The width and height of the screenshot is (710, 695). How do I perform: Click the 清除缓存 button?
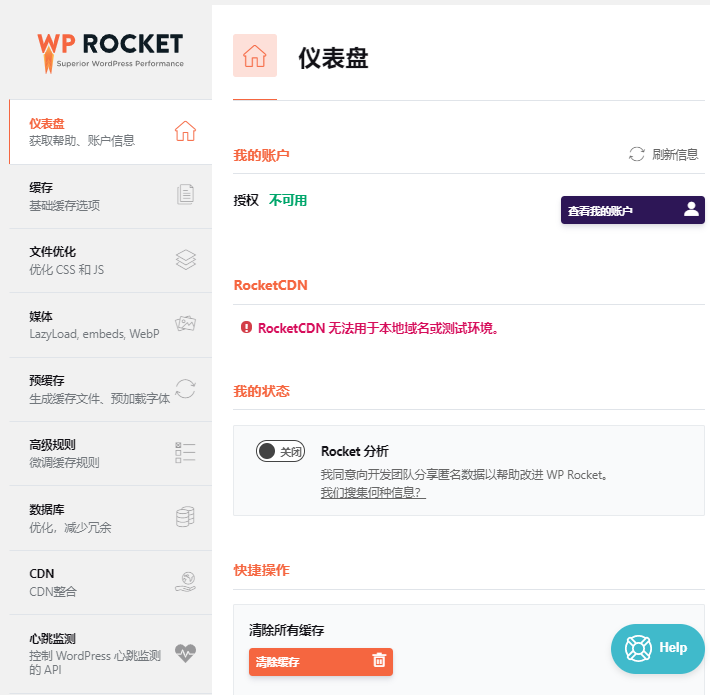[321, 662]
